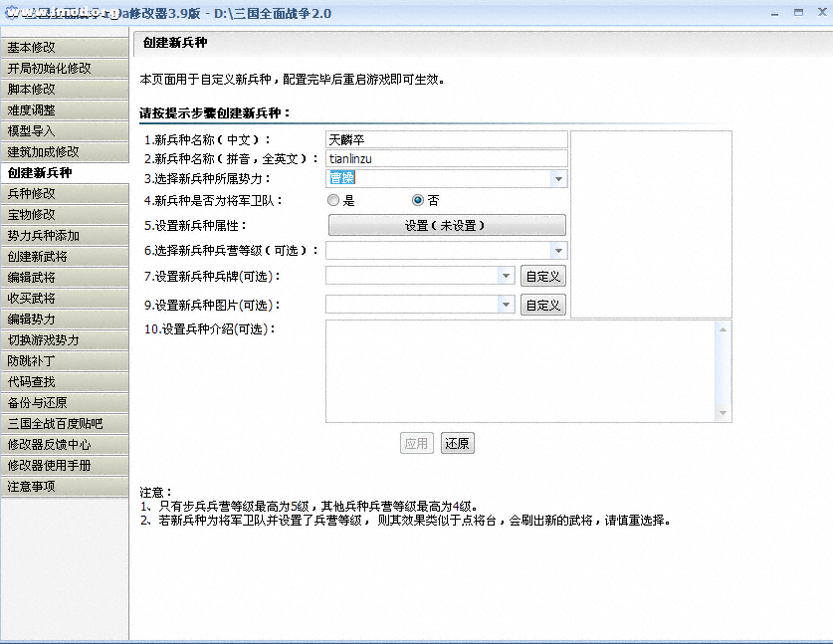Select 三国全战百度贴吧 sidebar item
Image resolution: width=833 pixels, height=644 pixels.
[x=55, y=424]
